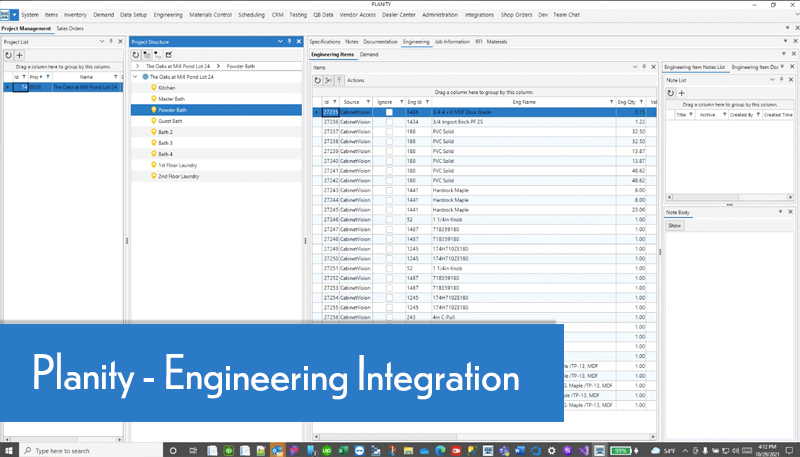The image size is (800, 457).
Task: Add a new project in Project List
Action: [x=19, y=55]
